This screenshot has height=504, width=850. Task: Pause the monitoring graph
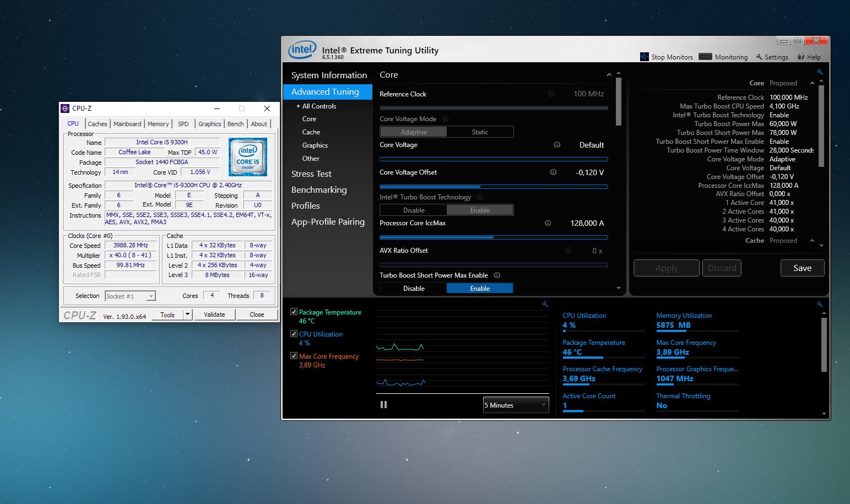[383, 405]
